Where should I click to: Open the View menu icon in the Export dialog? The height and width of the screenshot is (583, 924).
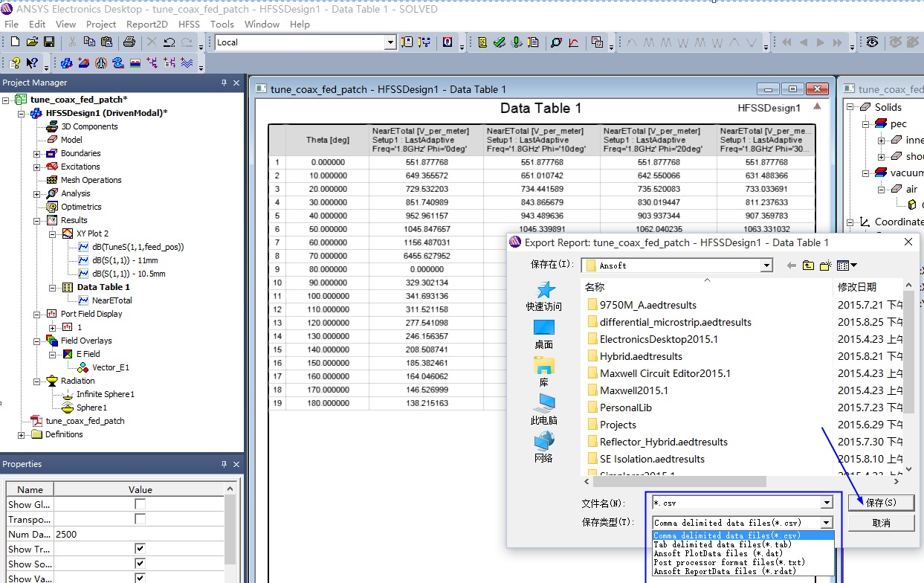pyautogui.click(x=846, y=265)
